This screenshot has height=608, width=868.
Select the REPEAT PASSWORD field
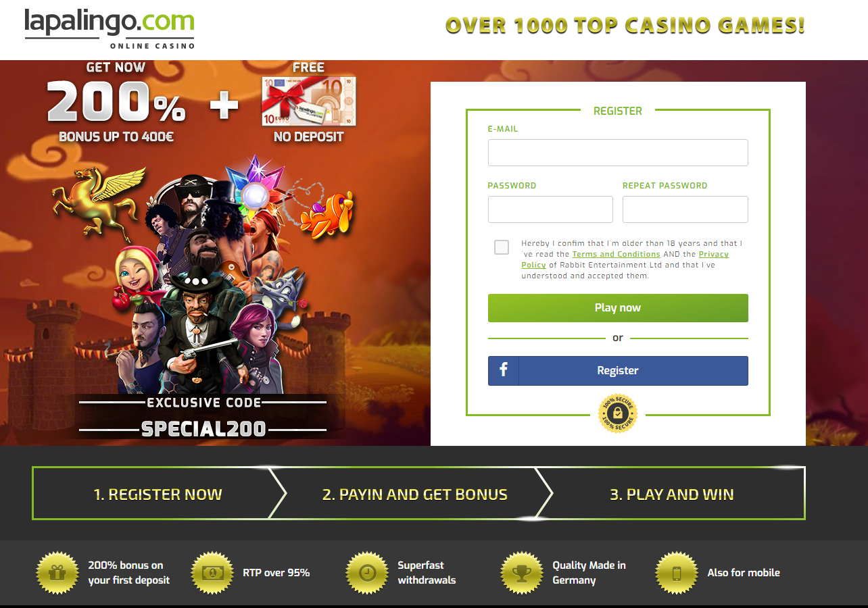pos(685,209)
